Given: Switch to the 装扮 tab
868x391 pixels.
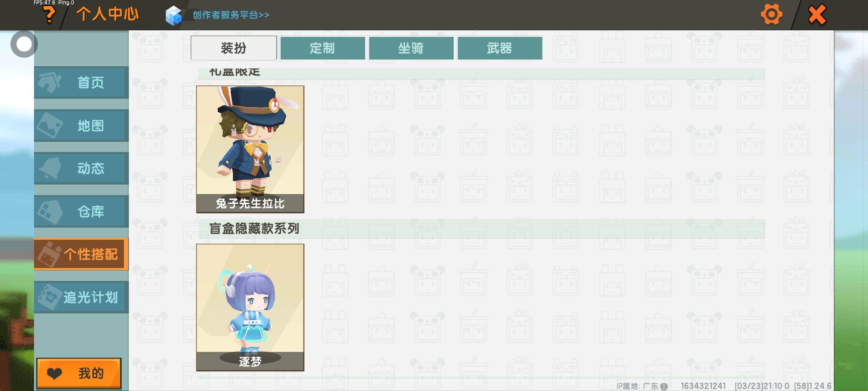Looking at the screenshot, I should coord(234,48).
